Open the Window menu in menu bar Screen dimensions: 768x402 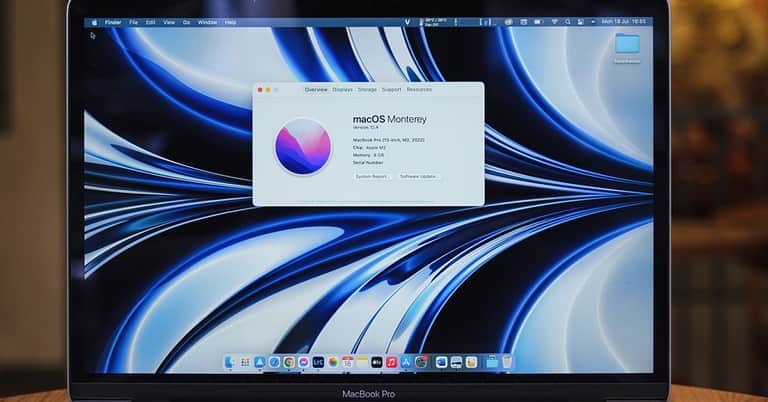[x=207, y=21]
